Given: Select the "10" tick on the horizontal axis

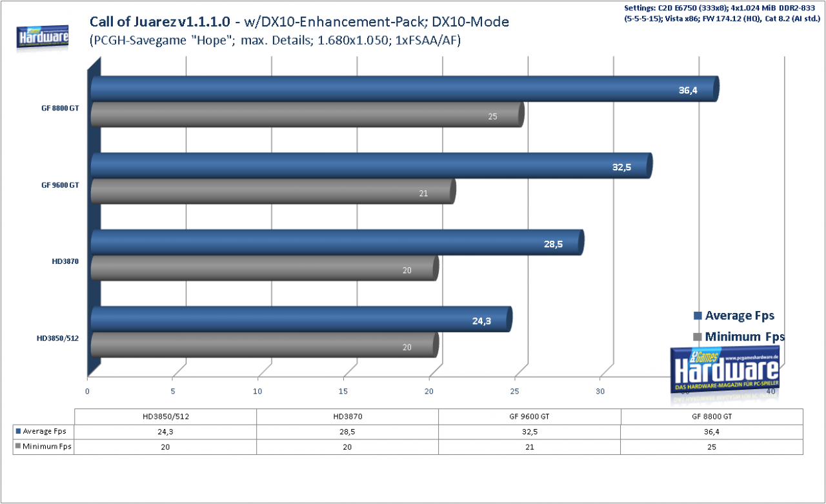Looking at the screenshot, I should (258, 391).
